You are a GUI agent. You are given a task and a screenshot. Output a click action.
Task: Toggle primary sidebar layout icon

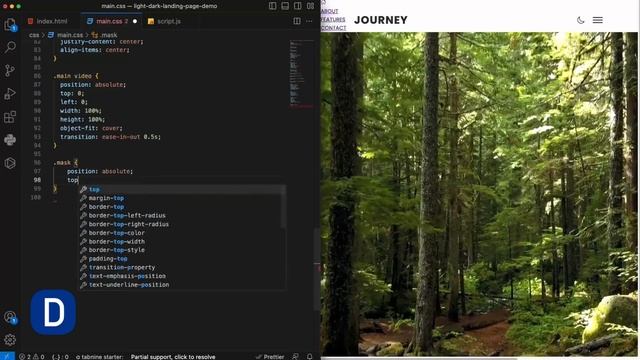273,6
